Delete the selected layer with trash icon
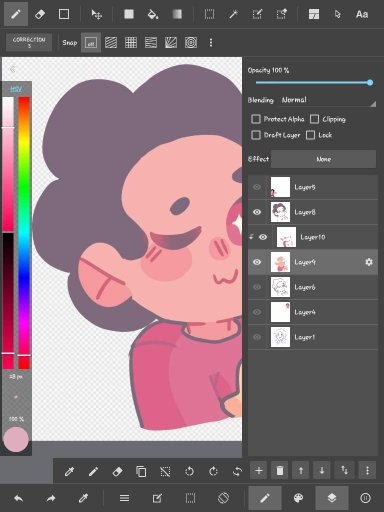 point(280,470)
